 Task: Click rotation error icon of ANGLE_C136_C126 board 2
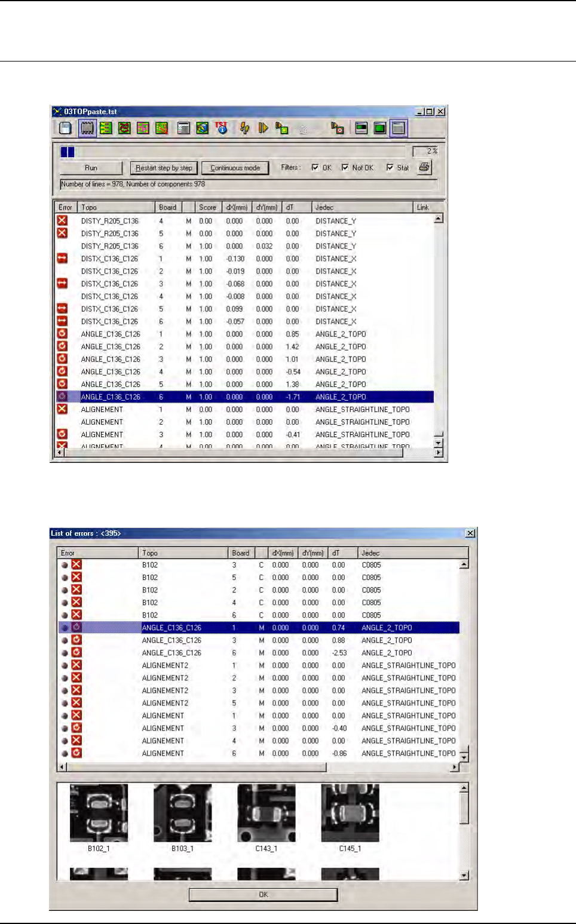click(x=62, y=346)
